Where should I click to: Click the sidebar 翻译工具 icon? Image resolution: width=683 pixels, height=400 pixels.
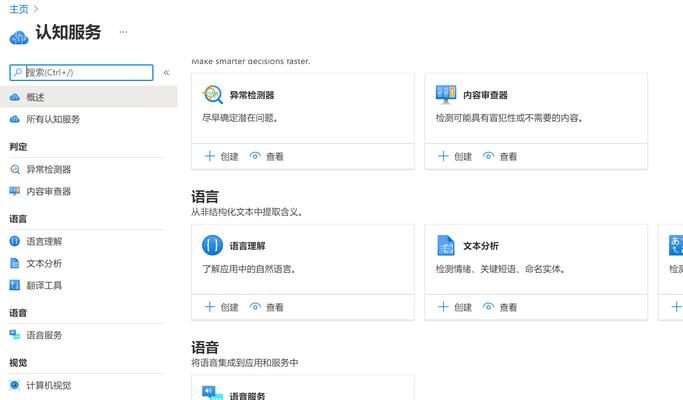[x=15, y=285]
